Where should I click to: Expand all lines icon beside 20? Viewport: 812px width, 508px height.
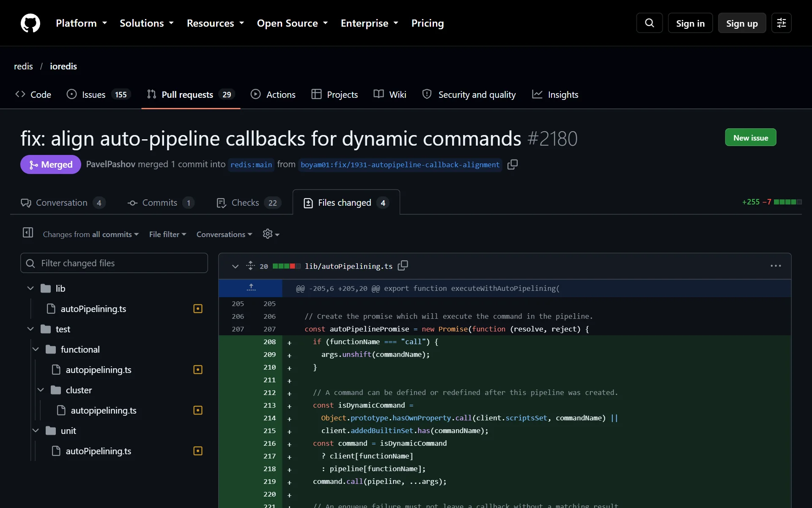251,266
